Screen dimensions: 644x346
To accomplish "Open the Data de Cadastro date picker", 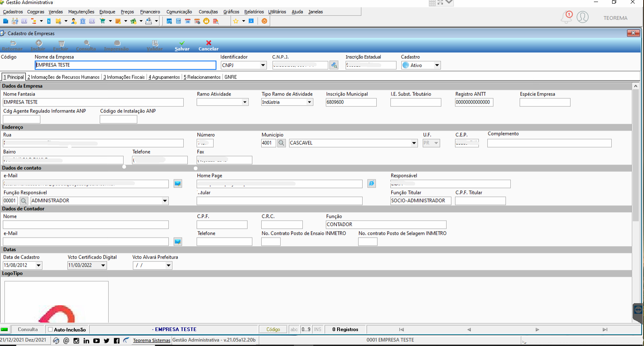I will coord(39,266).
